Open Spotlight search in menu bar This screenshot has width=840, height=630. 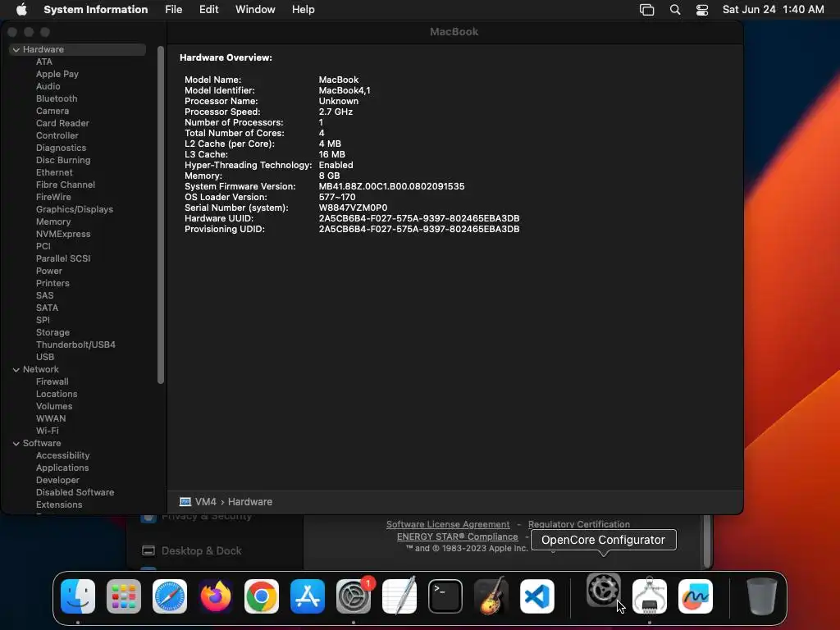675,10
